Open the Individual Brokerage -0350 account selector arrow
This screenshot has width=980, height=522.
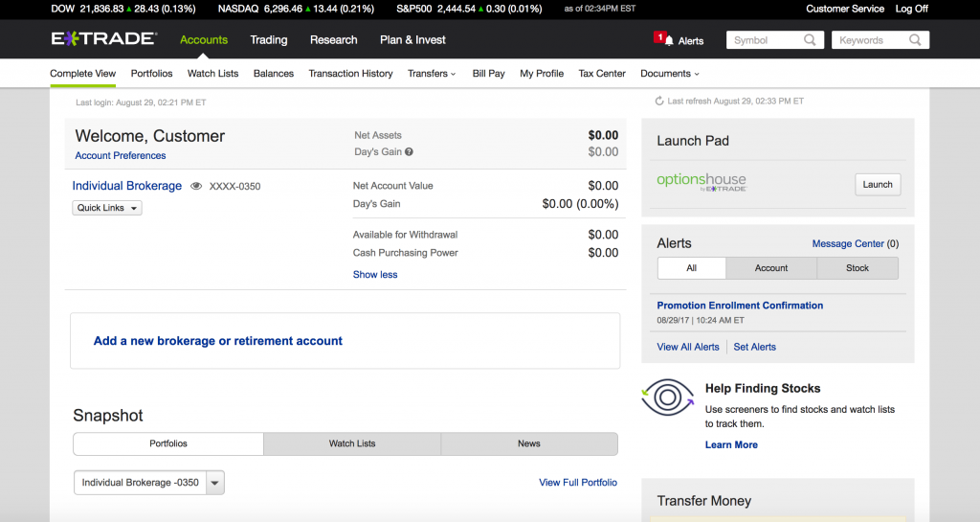pyautogui.click(x=215, y=483)
